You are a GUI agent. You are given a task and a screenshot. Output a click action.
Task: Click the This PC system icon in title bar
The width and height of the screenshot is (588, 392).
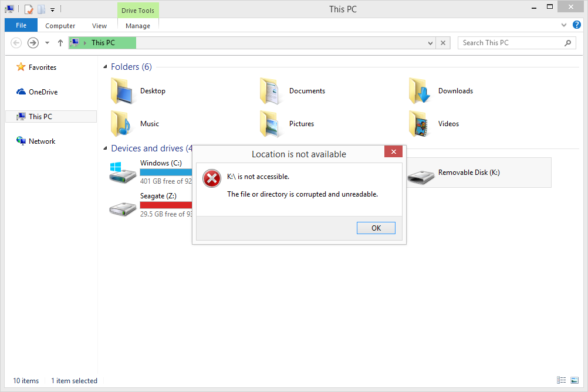pos(10,9)
